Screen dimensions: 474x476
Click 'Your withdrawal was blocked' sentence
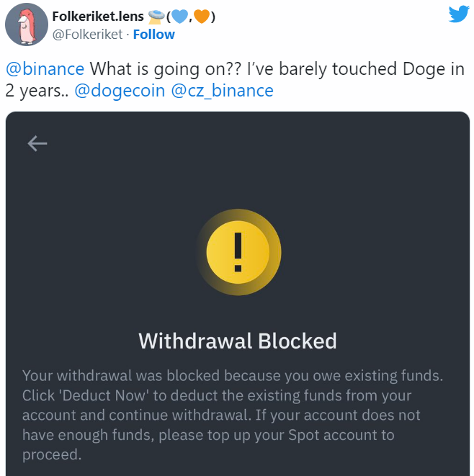[117, 375]
